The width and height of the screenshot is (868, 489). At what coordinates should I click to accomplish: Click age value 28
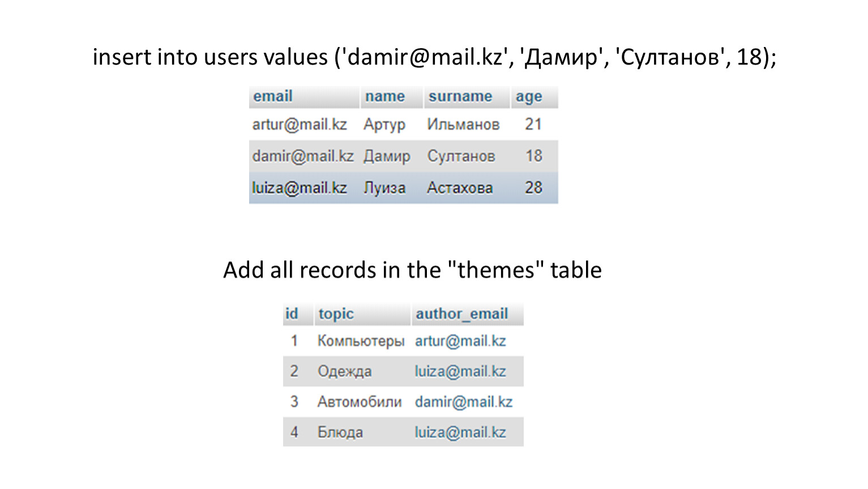coord(533,187)
